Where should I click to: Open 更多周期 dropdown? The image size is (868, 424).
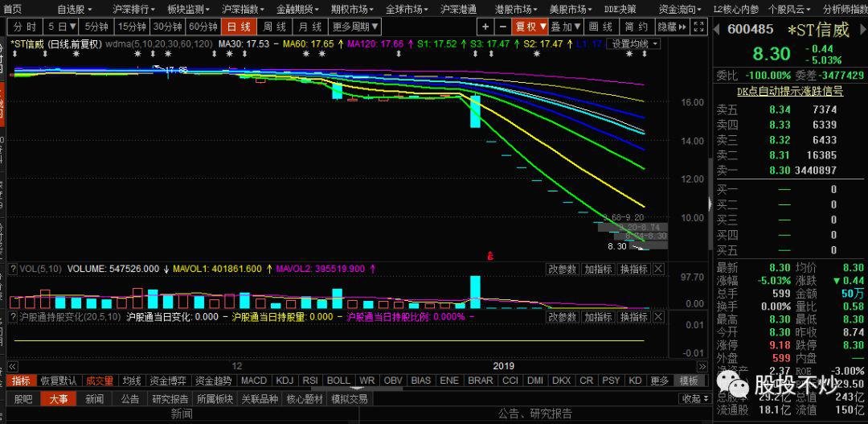click(355, 26)
